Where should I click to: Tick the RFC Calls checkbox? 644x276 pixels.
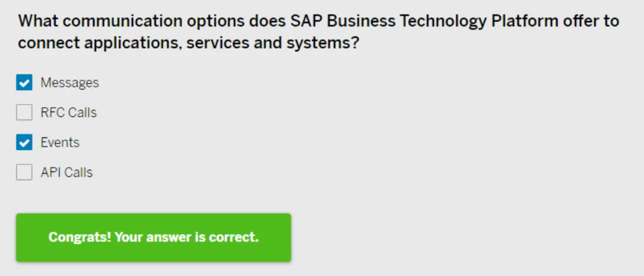click(x=24, y=112)
